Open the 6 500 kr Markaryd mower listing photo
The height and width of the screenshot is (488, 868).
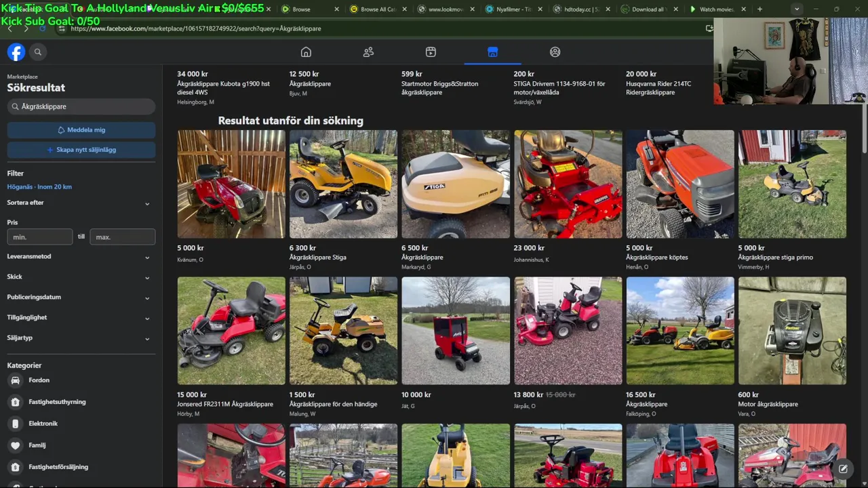(456, 184)
